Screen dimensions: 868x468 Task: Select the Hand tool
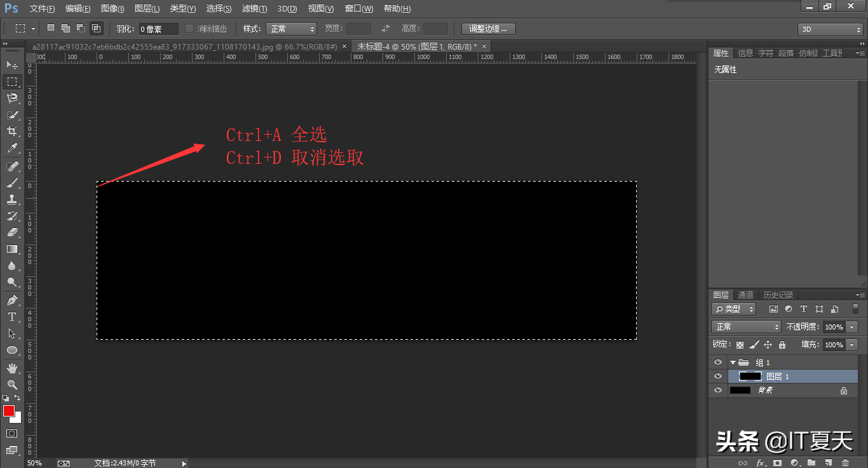[11, 368]
